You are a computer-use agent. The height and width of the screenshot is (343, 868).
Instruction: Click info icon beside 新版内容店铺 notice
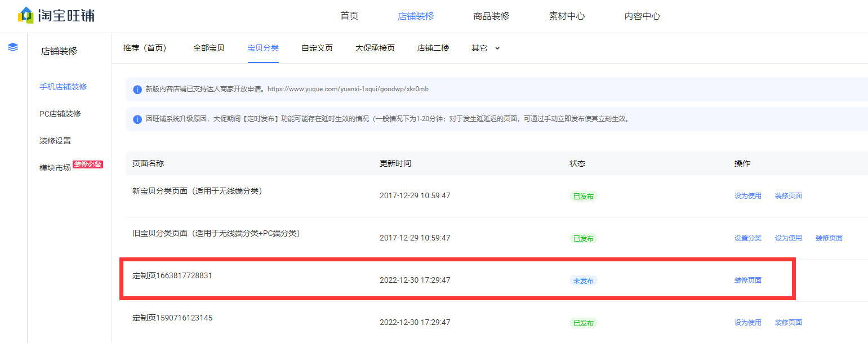click(x=137, y=90)
